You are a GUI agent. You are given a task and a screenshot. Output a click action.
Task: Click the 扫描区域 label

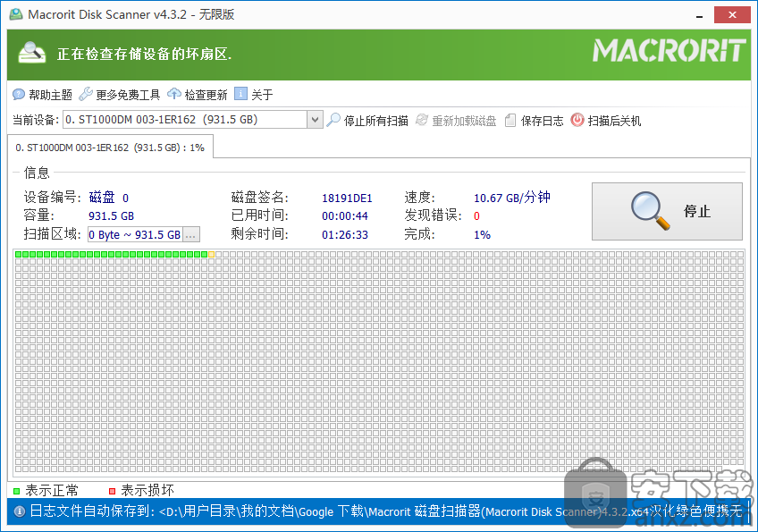(52, 234)
